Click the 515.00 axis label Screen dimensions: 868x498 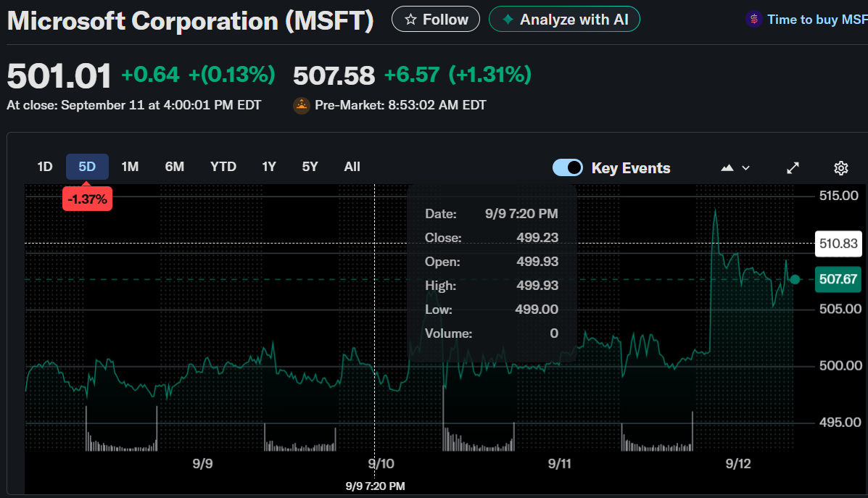click(839, 196)
